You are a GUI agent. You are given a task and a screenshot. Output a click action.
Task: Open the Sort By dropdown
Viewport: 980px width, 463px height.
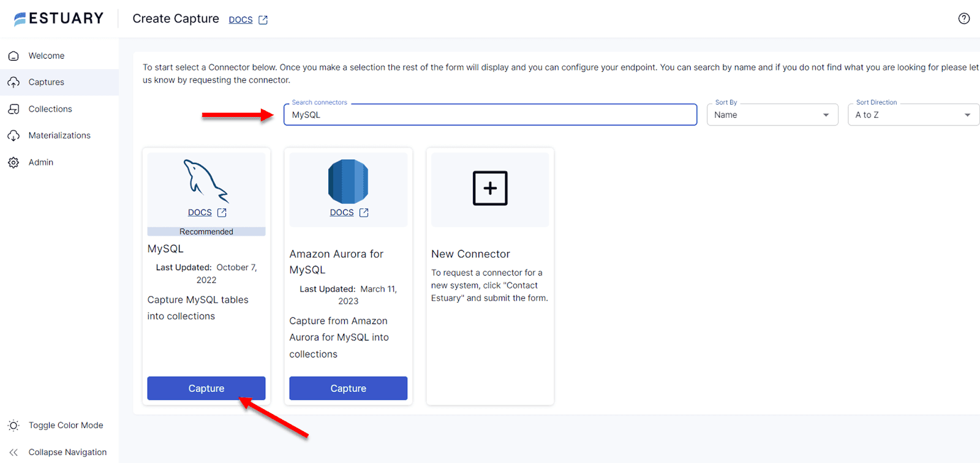pyautogui.click(x=772, y=115)
